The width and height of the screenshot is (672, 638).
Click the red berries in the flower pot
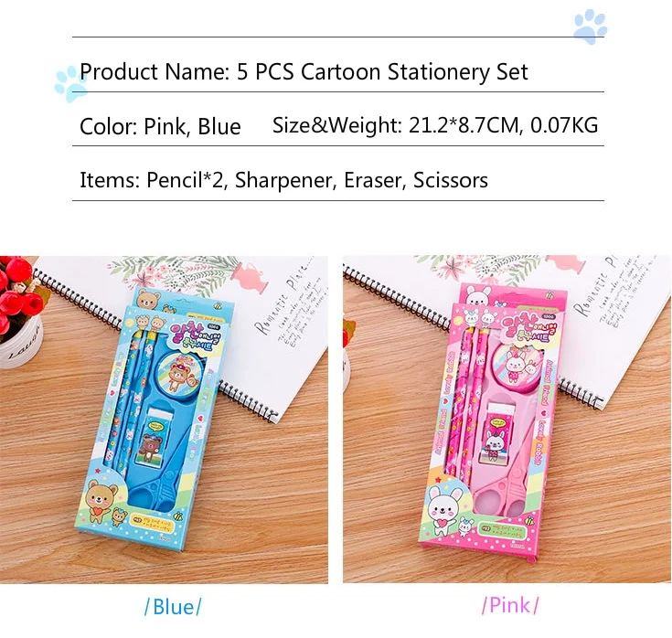[19, 295]
